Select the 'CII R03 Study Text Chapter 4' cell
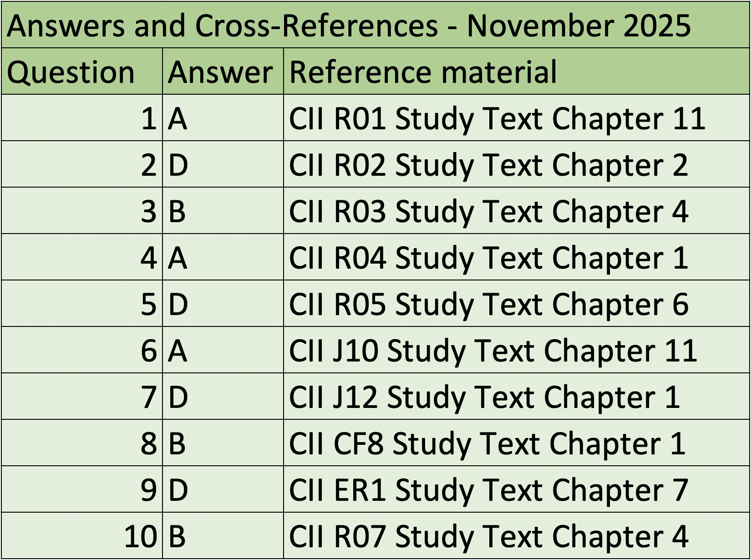 [516, 211]
